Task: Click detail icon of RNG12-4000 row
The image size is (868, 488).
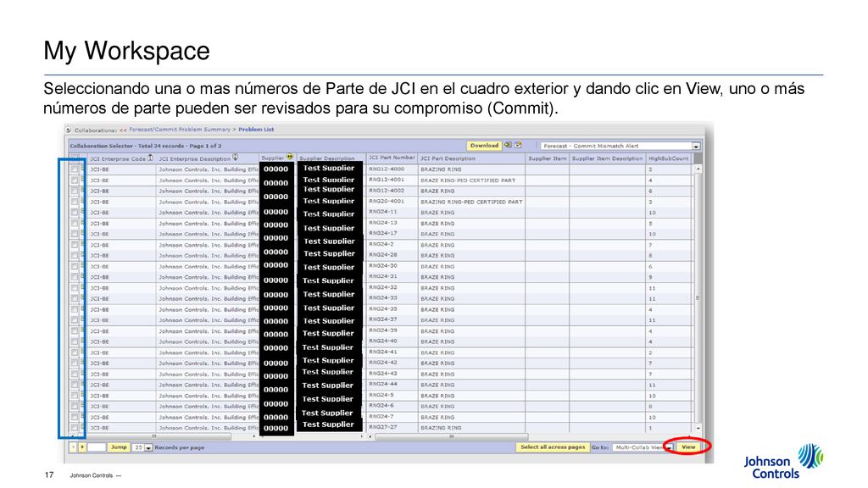Action: (83, 169)
